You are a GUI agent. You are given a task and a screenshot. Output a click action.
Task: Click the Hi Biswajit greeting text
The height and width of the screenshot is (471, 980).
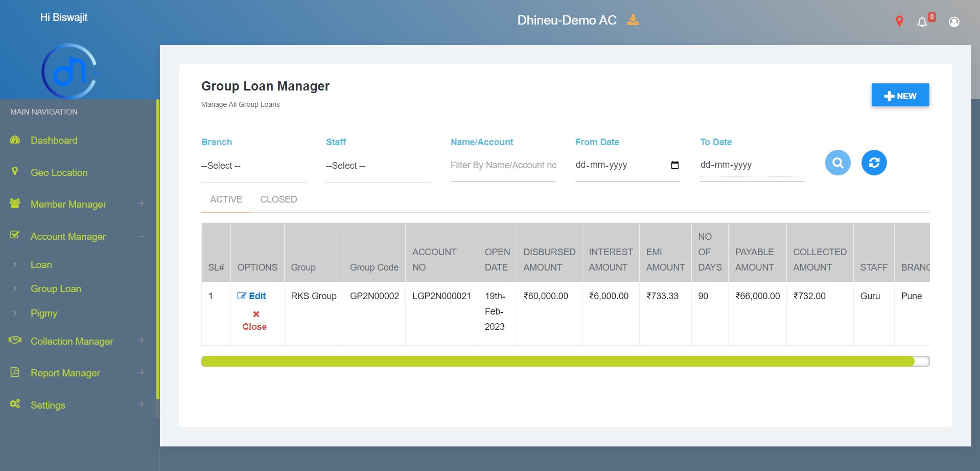[x=64, y=17]
